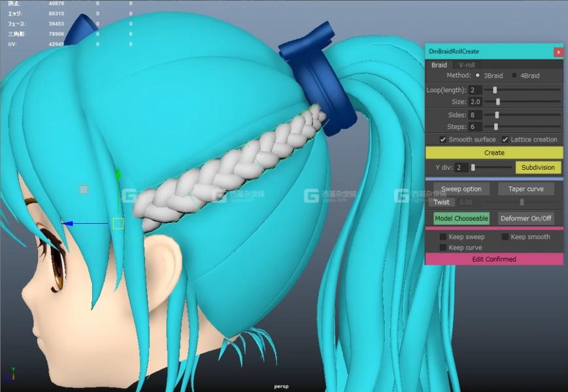
Task: Enable the Keep curve checkbox
Action: (x=443, y=248)
